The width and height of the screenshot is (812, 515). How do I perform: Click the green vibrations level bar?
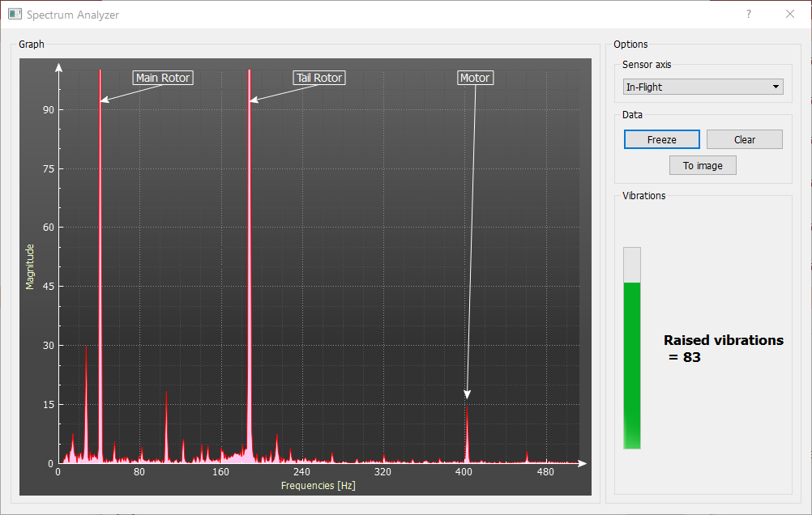point(631,364)
